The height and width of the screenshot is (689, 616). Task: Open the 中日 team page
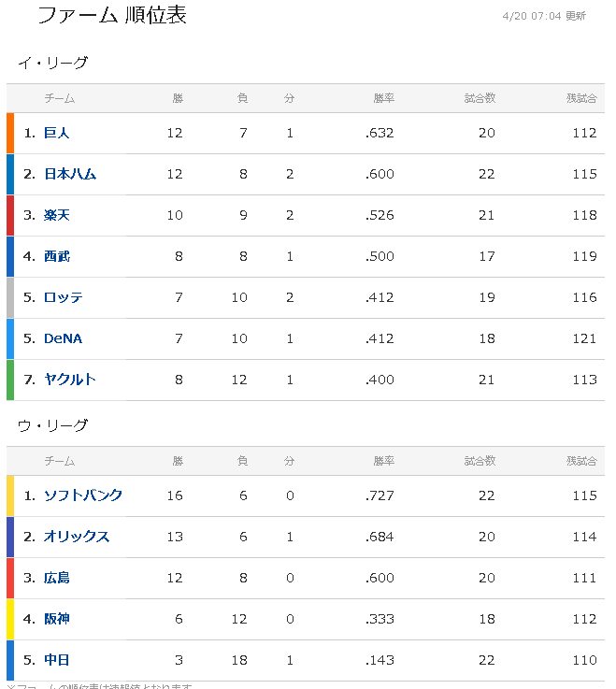[x=57, y=660]
